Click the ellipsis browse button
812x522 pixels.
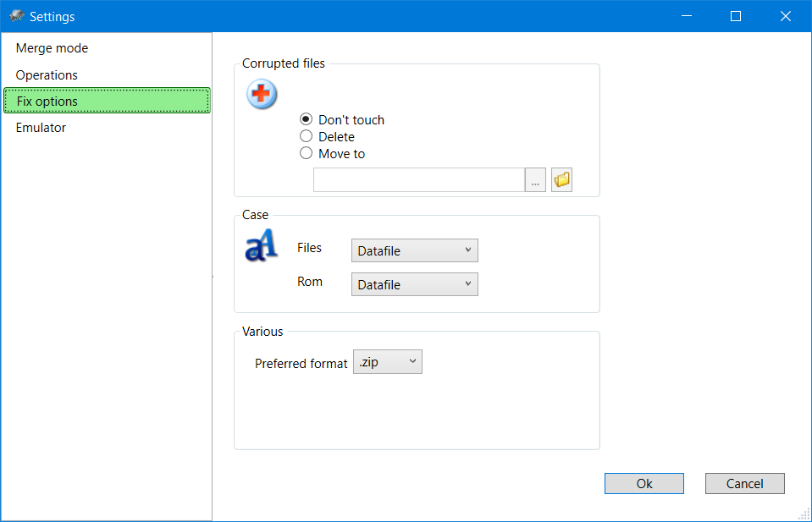(535, 180)
